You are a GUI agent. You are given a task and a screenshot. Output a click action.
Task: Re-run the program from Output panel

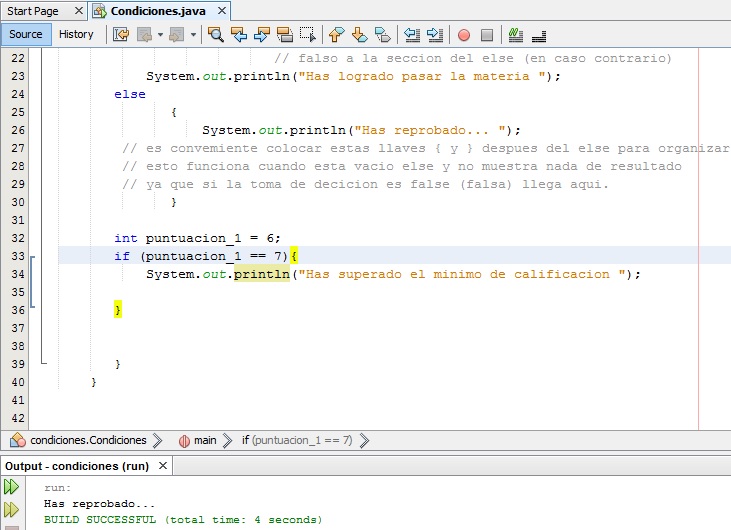pos(11,487)
